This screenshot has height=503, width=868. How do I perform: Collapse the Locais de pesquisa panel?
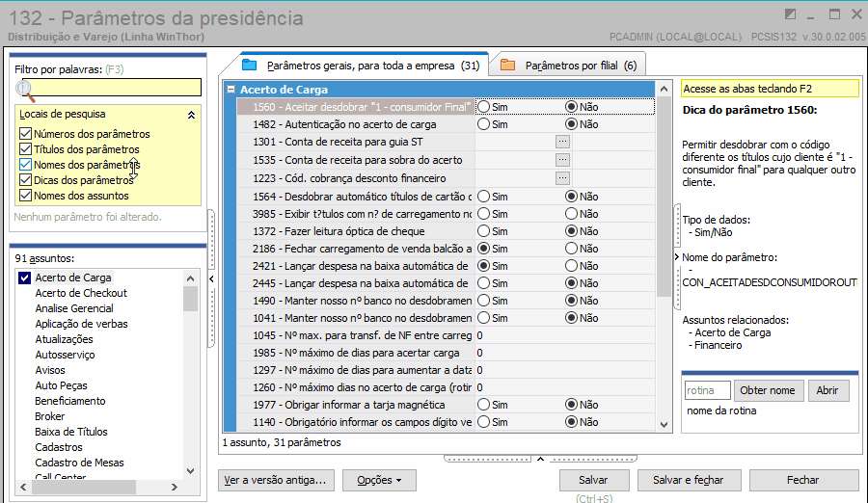191,115
